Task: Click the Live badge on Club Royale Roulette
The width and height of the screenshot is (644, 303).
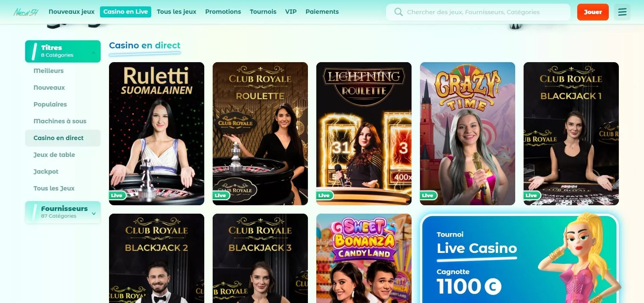Action: (221, 196)
